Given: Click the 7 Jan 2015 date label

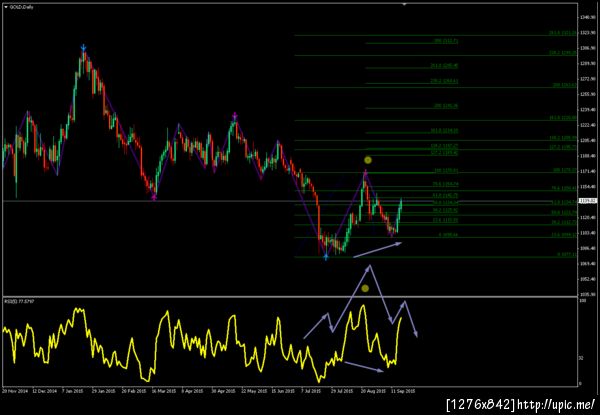Looking at the screenshot, I should click(x=73, y=391).
